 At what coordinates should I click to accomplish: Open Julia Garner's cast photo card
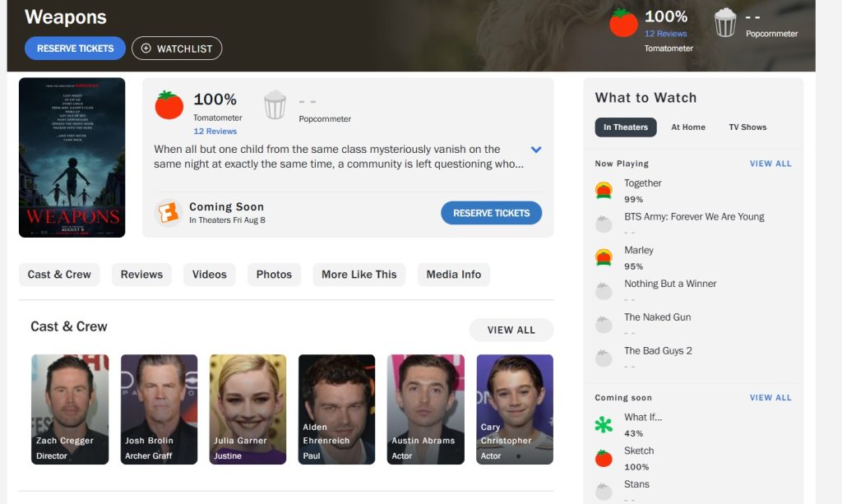tap(248, 409)
